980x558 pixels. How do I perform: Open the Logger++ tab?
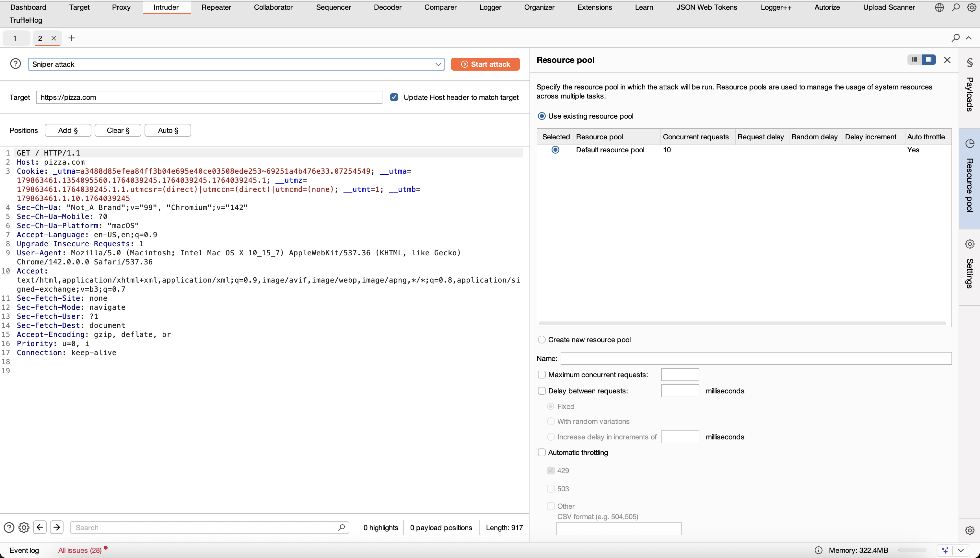pos(776,7)
